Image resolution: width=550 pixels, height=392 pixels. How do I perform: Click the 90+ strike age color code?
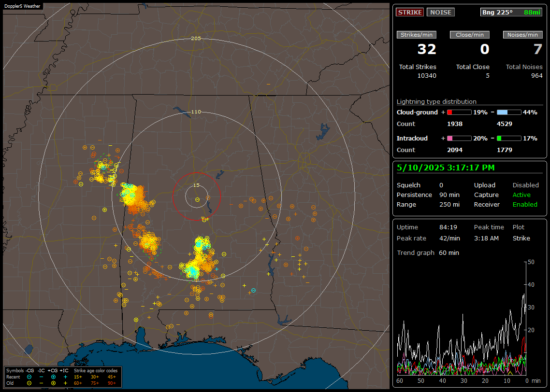coord(112,383)
